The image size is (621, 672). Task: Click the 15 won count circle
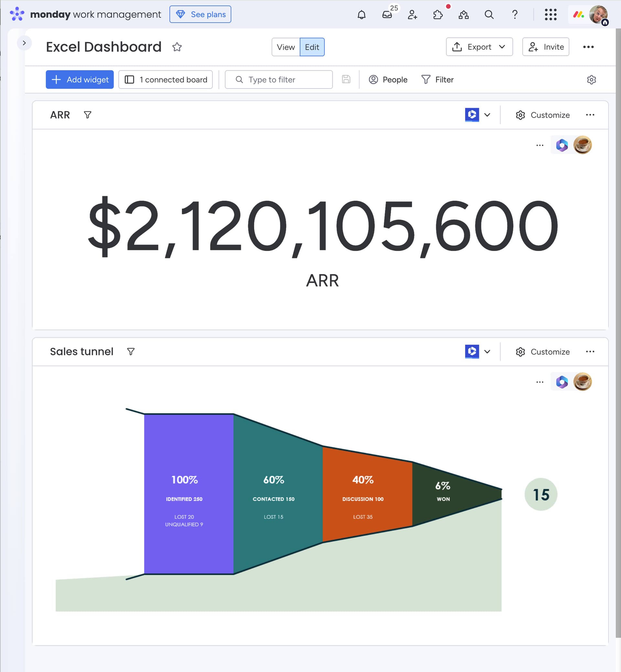[541, 494]
